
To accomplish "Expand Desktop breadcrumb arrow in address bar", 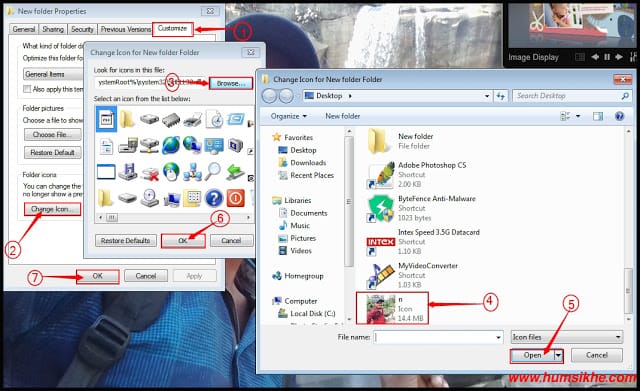I will tap(350, 96).
